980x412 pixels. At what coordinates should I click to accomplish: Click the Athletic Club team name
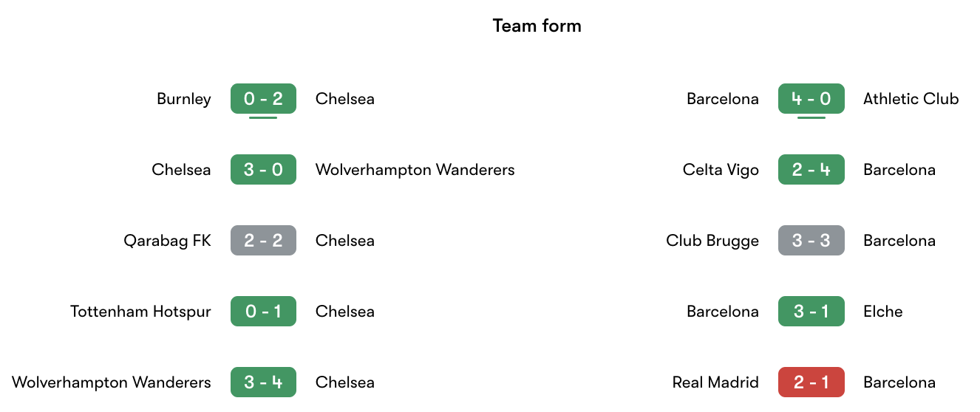911,99
